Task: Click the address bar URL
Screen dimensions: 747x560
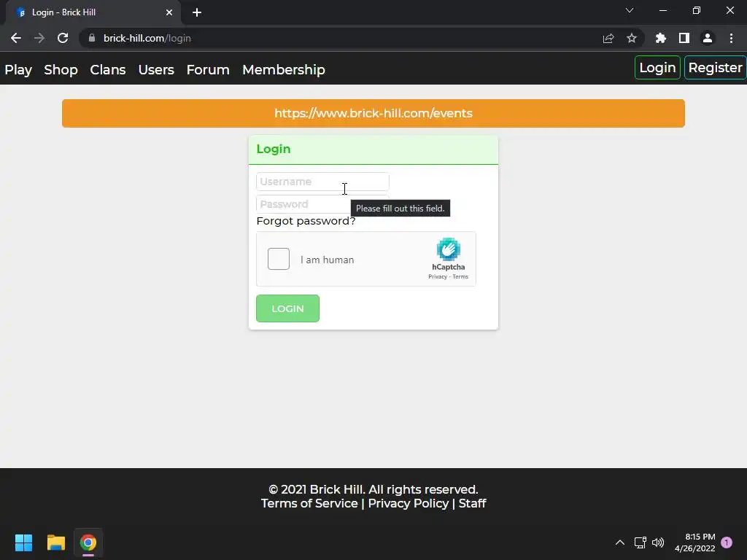Action: 147,38
